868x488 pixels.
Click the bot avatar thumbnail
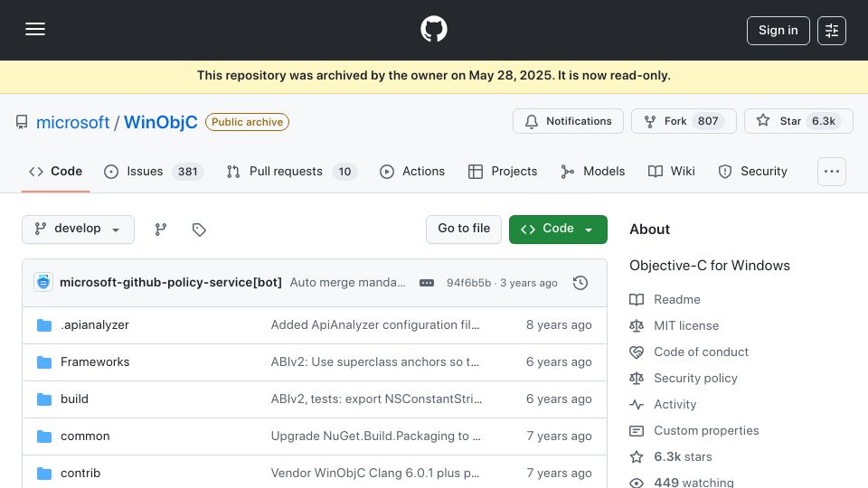pos(43,282)
